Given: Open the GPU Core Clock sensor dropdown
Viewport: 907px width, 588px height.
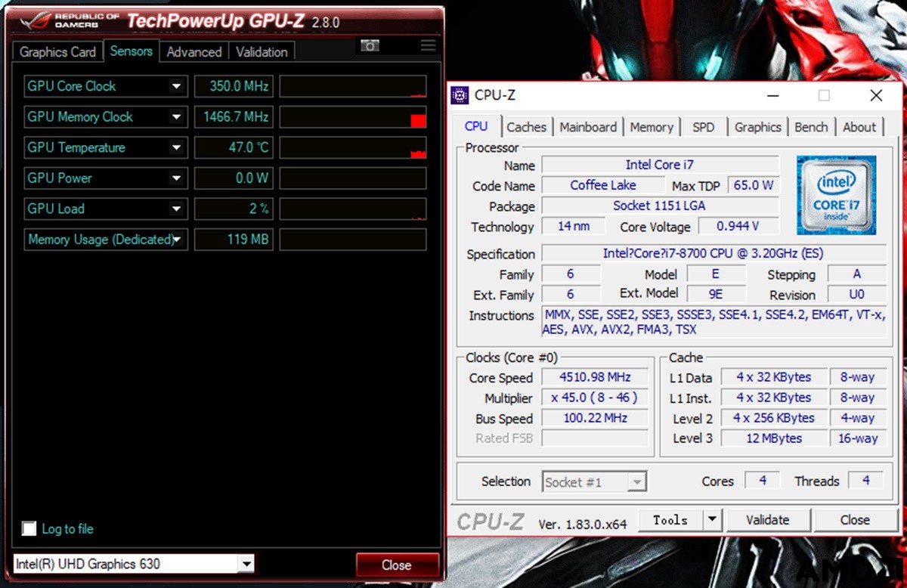Looking at the screenshot, I should (176, 86).
